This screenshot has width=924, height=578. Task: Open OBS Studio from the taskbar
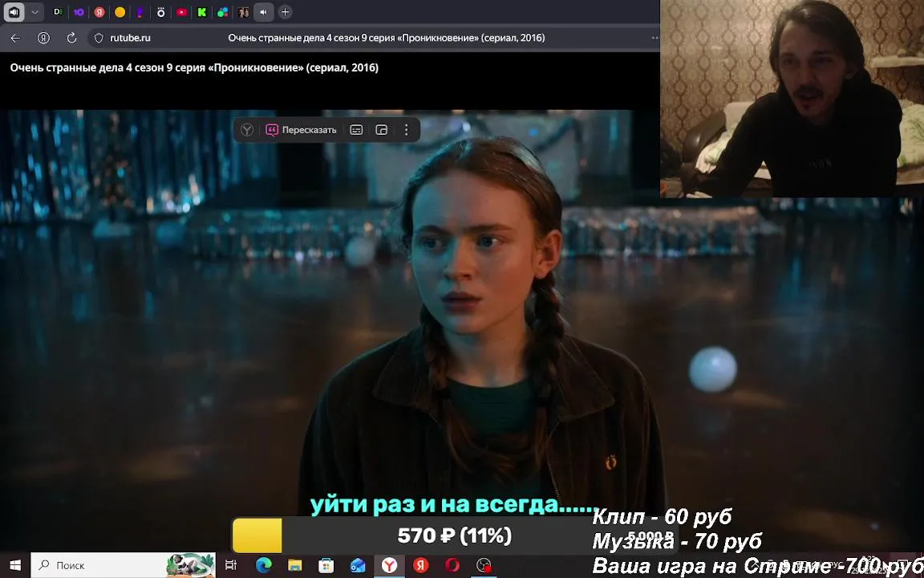point(483,565)
